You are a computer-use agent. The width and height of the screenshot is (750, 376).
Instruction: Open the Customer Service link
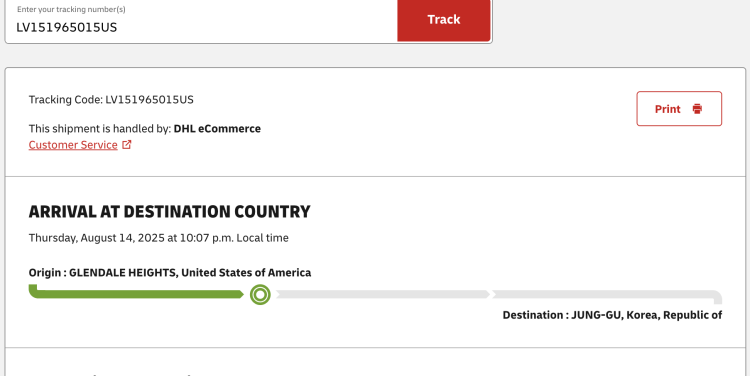coord(73,145)
